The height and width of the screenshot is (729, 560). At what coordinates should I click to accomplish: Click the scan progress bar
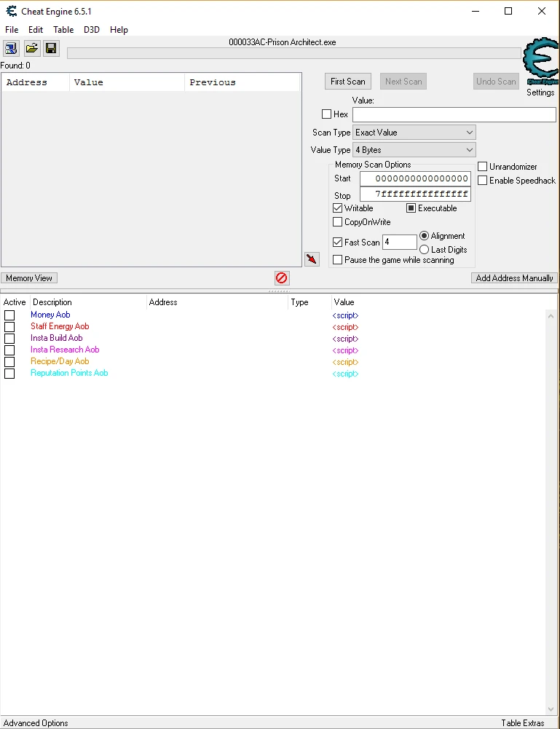pos(293,53)
